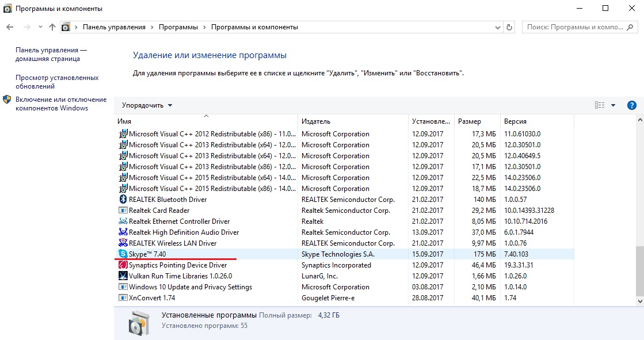This screenshot has height=340, width=644.
Task: Click the scrollbar up arrow
Action: 640,120
